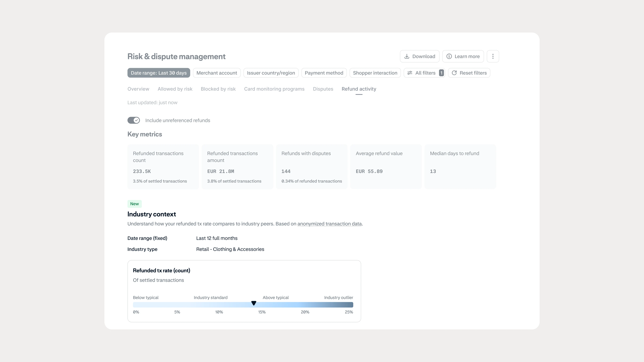Click the 'Industry standard' scale label
Viewport: 644px width, 362px height.
[211, 298]
